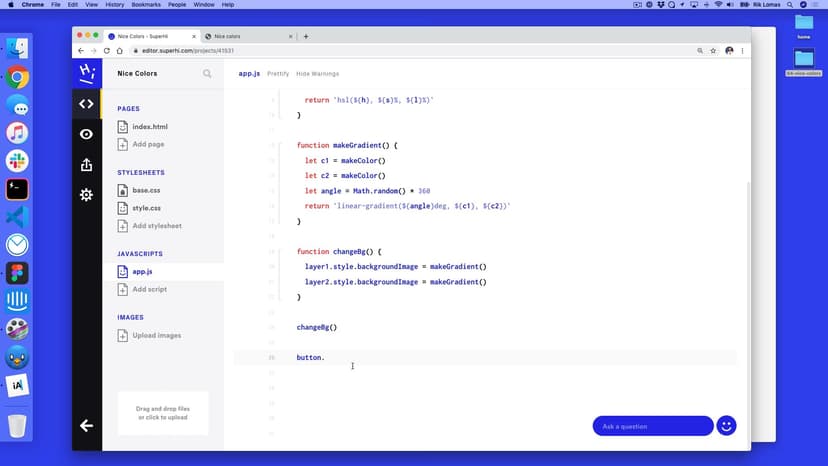Click the eye preview icon in sidebar
Viewport: 828px width, 466px height.
tap(86, 134)
